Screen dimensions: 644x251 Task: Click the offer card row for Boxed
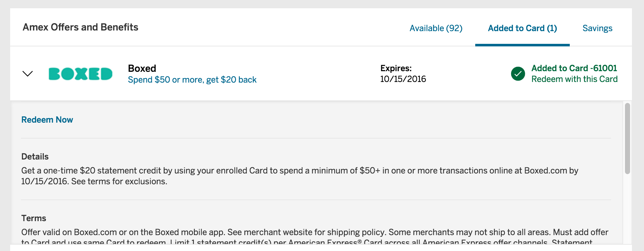tap(317, 73)
